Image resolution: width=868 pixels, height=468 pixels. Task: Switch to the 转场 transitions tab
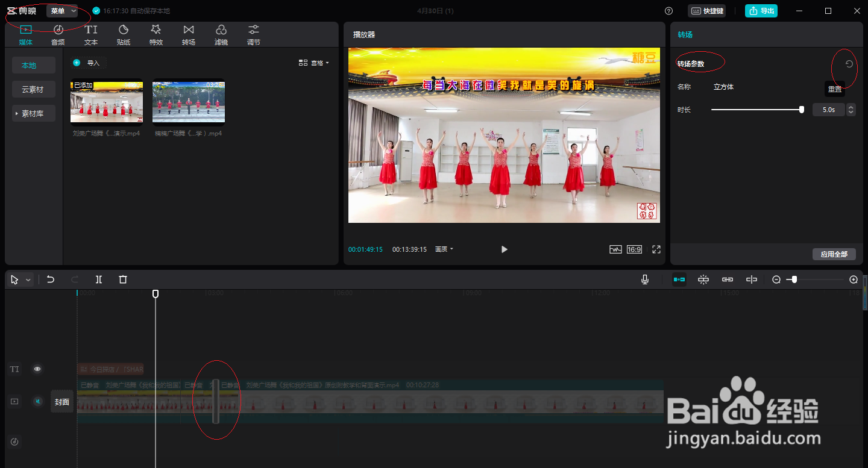(x=189, y=35)
